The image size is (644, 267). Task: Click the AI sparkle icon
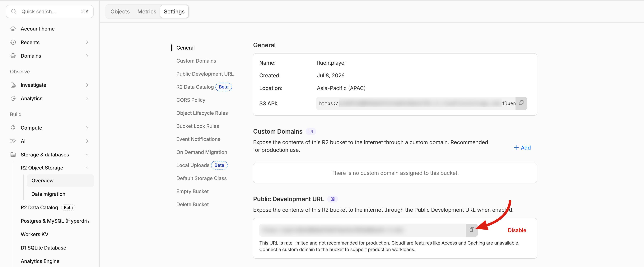tap(13, 141)
